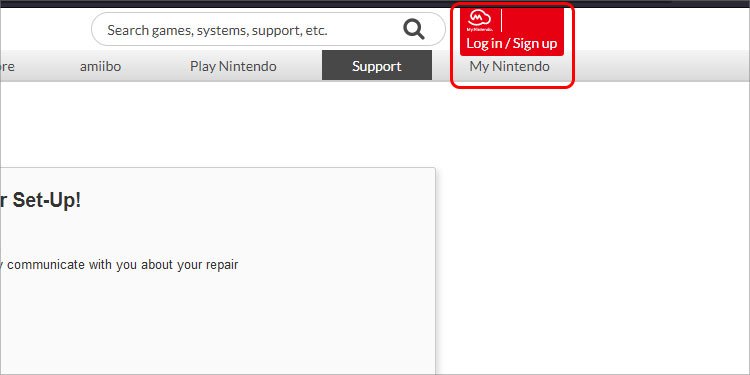Click the My Nintendo cloud logo icon
Viewport: 750px width, 375px height.
pyautogui.click(x=480, y=20)
